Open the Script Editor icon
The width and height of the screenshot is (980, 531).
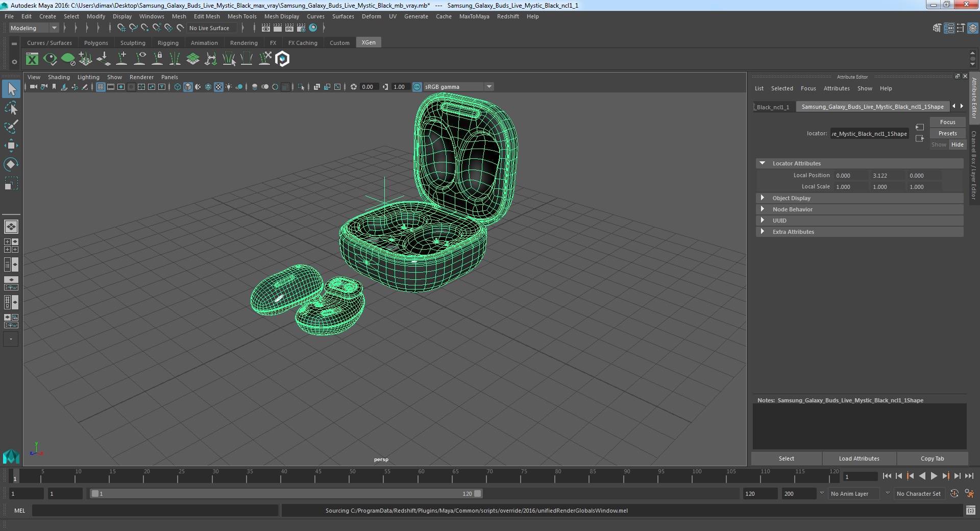[970, 510]
